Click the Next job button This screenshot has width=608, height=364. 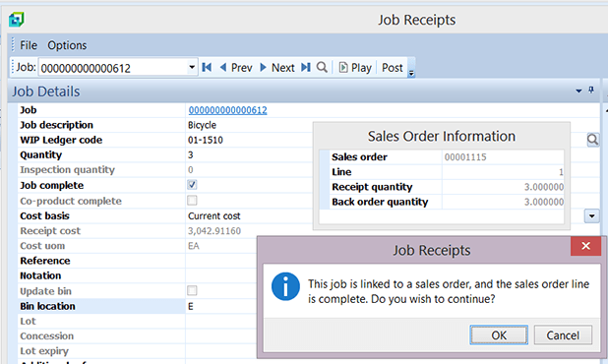coord(277,68)
